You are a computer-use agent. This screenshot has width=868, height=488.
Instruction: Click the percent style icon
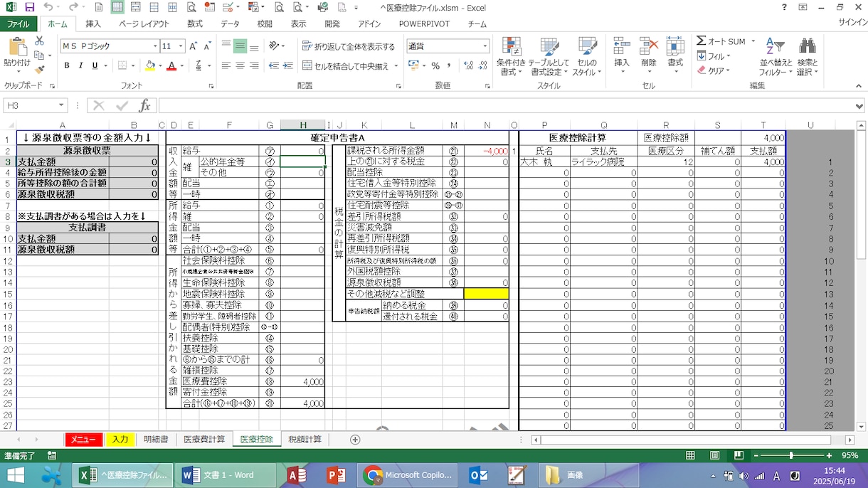435,65
